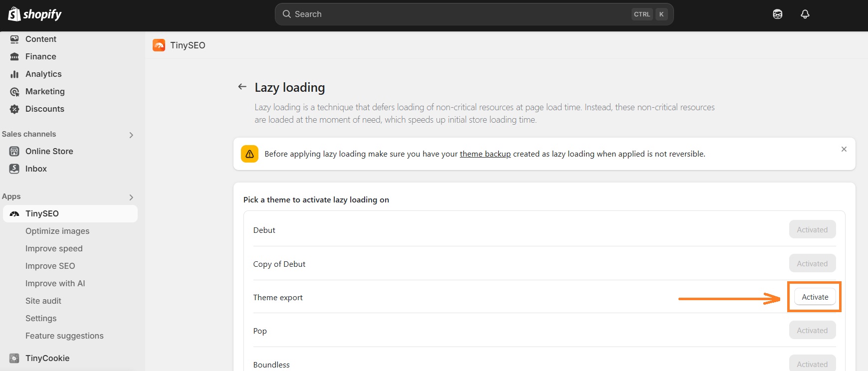Click the Copy of Debut theme name
This screenshot has width=868, height=371.
coord(279,264)
